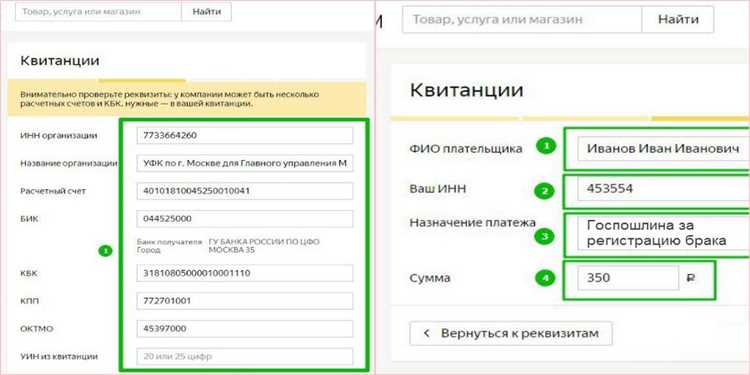The height and width of the screenshot is (375, 750).
Task: Click the Название организации input field
Action: point(245,163)
